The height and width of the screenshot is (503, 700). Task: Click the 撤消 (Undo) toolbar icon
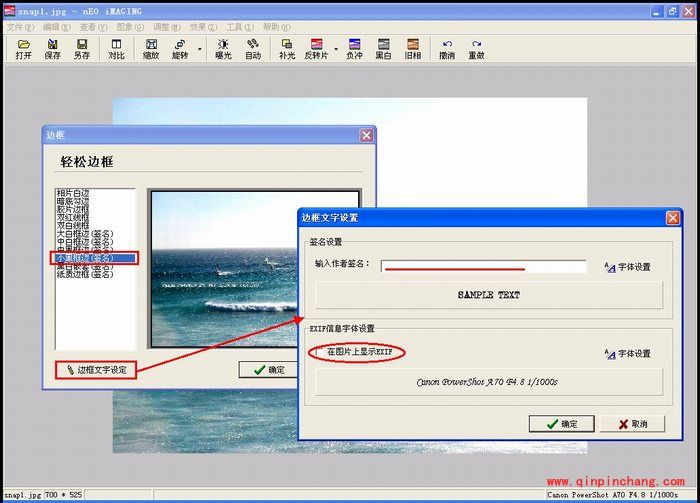pyautogui.click(x=446, y=49)
